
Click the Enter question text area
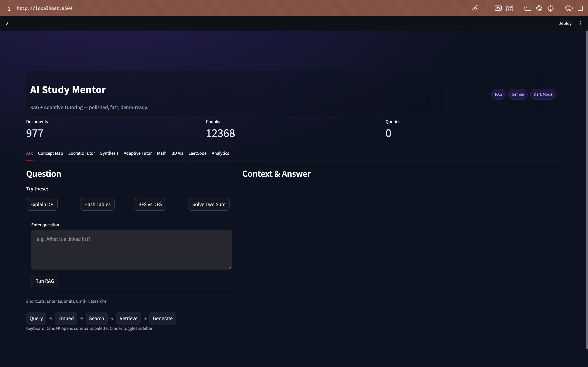point(131,250)
